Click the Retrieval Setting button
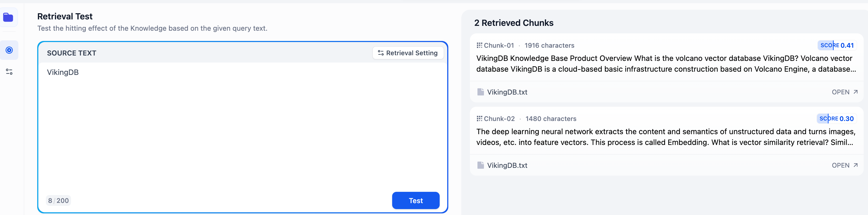 pos(408,53)
